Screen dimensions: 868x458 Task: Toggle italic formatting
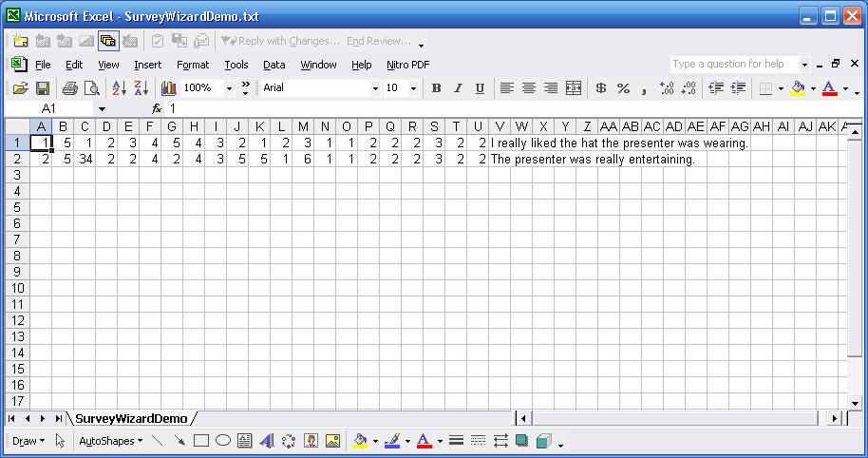click(458, 88)
